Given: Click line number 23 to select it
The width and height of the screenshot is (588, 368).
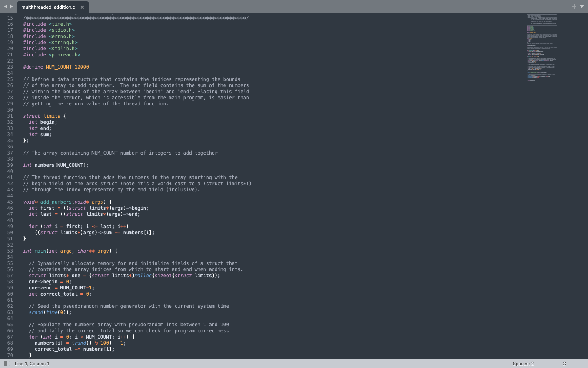Looking at the screenshot, I should [10, 67].
